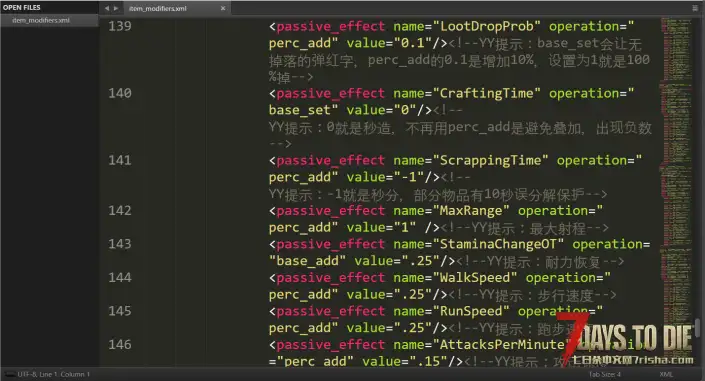The width and height of the screenshot is (705, 381).
Task: Go to next tab with right arrow
Action: coord(116,8)
